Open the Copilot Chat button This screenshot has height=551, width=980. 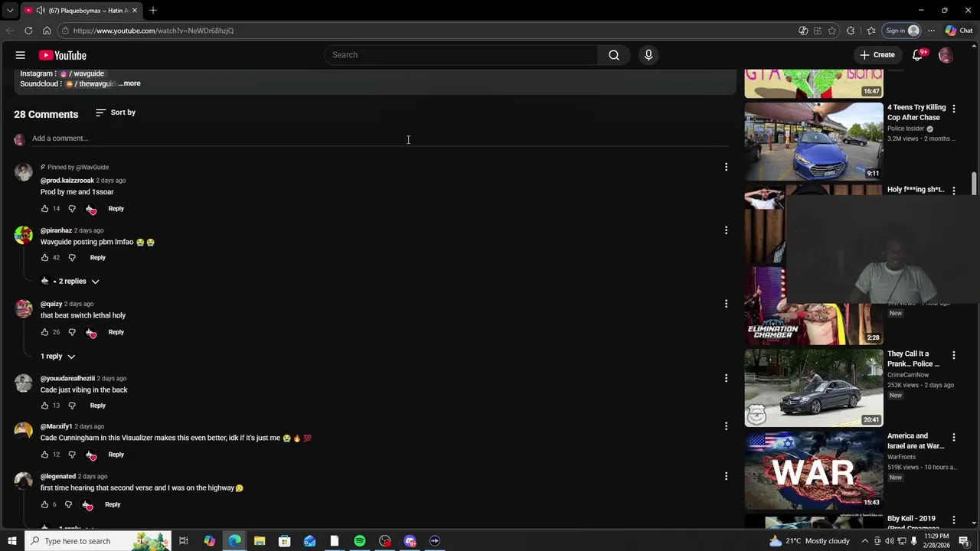[x=959, y=31]
